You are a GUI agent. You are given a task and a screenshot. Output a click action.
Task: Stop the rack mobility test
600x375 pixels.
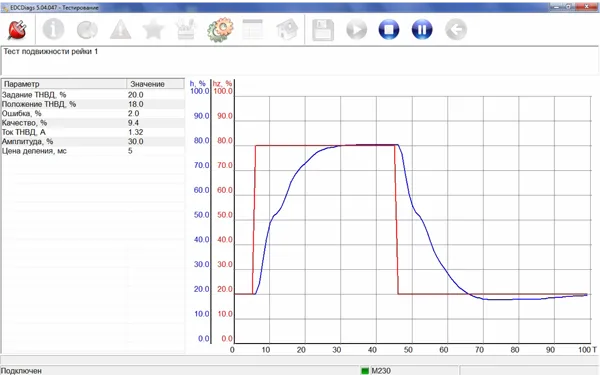point(389,29)
